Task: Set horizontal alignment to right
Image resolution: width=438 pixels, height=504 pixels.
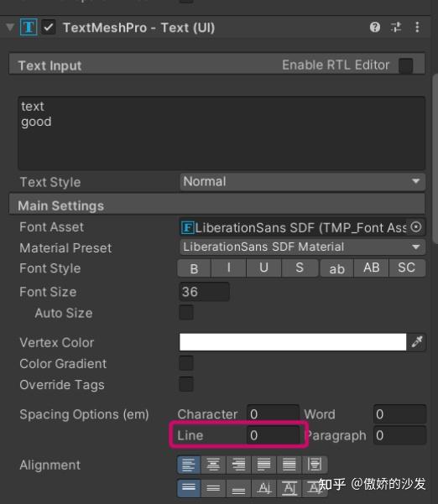Action: pyautogui.click(x=238, y=465)
